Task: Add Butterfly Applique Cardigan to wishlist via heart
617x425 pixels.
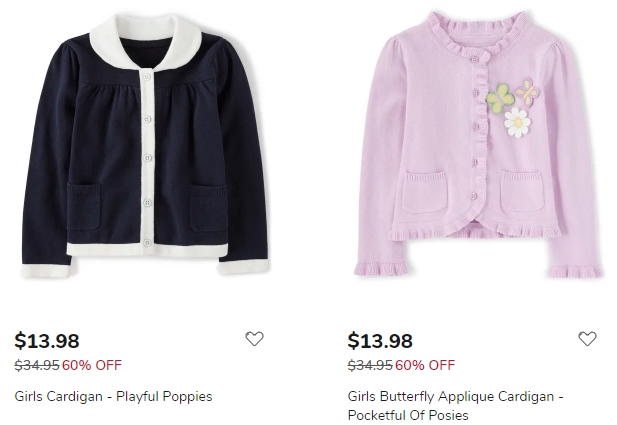Action: point(587,338)
